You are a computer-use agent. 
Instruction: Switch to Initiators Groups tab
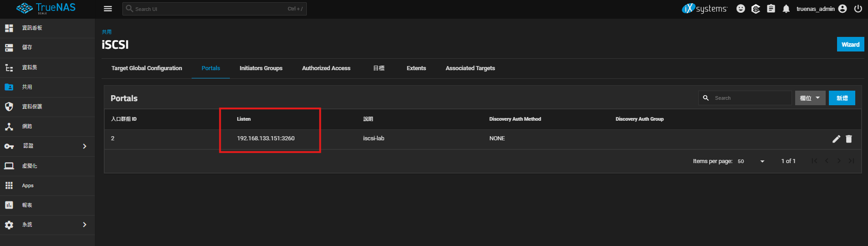click(261, 68)
